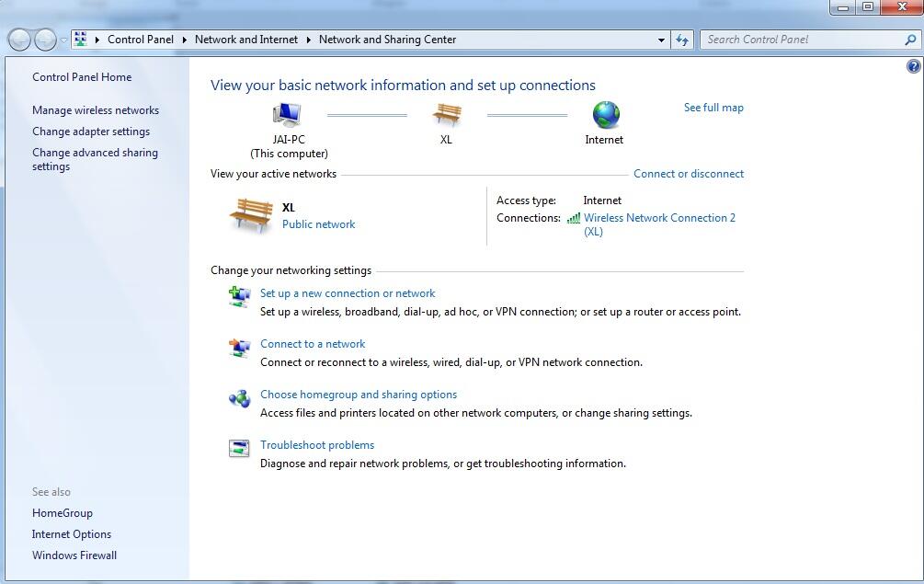Click See full map link
The image size is (924, 584).
click(x=713, y=108)
